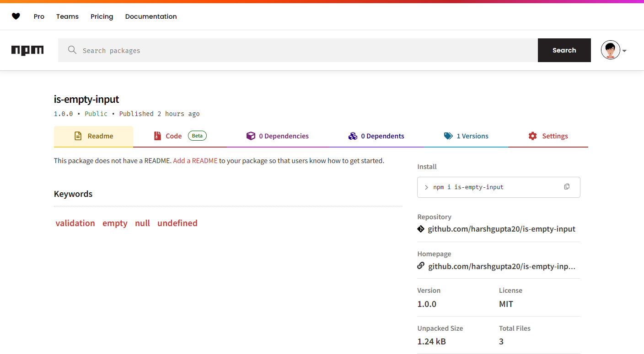The height and width of the screenshot is (354, 644).
Task: Open the Pricing page link
Action: (x=102, y=16)
